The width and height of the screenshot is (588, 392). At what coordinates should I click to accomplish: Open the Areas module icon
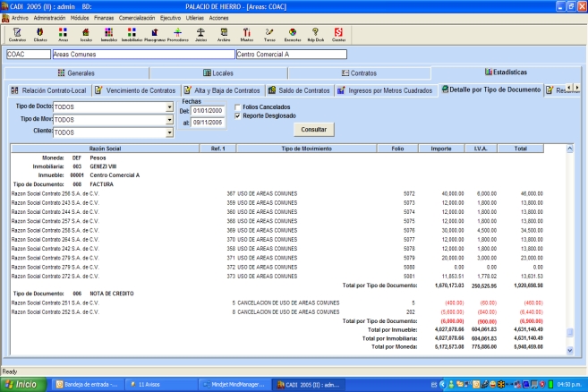tap(63, 34)
